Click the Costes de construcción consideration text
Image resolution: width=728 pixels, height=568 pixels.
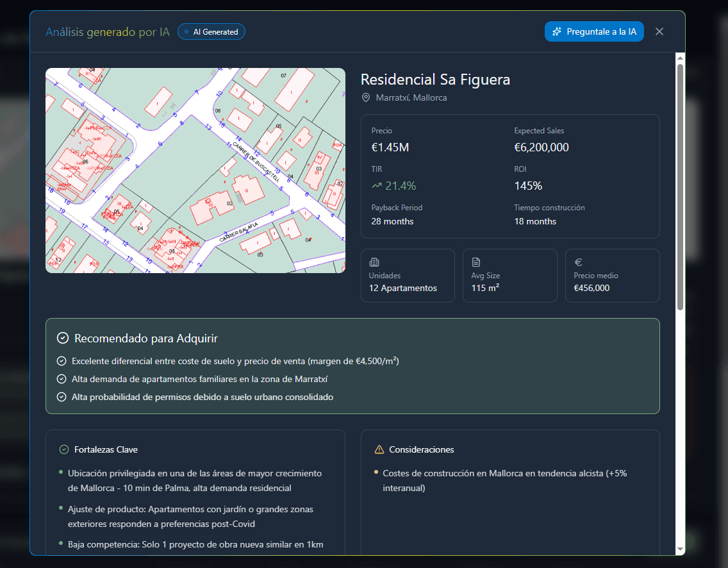coord(505,481)
